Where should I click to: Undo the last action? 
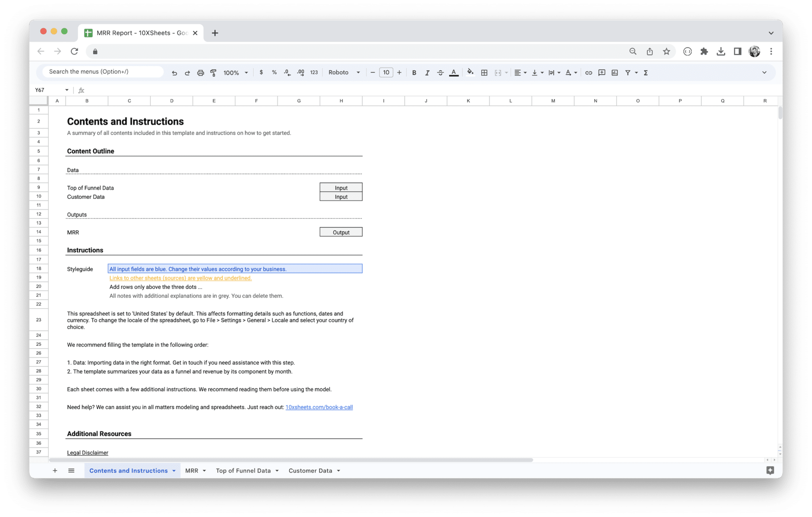pyautogui.click(x=174, y=72)
